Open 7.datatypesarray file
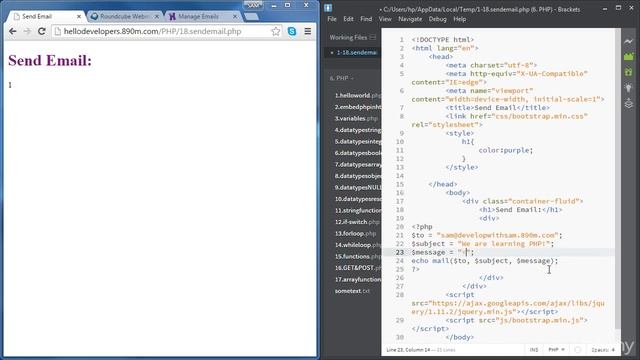This screenshot has height=360, width=640. coord(358,164)
